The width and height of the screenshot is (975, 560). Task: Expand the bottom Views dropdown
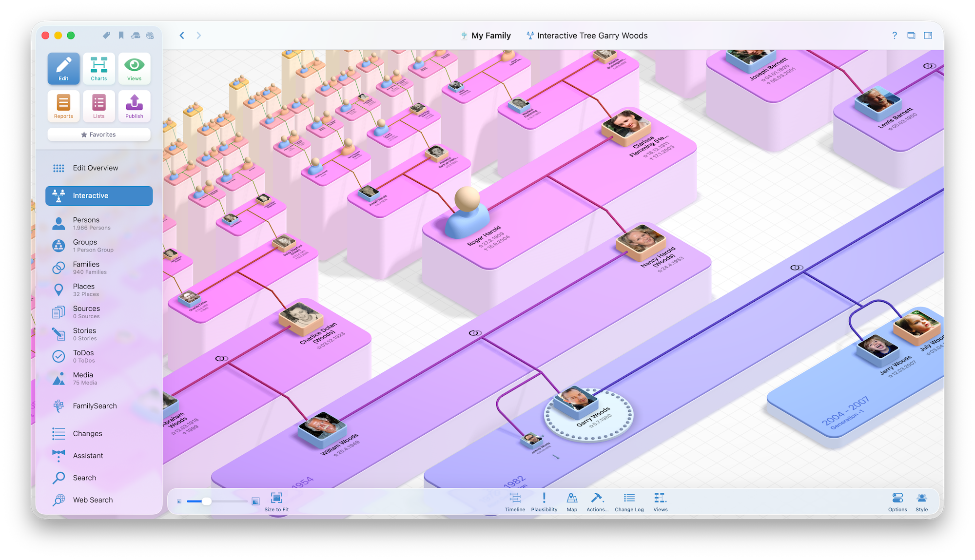coord(660,498)
